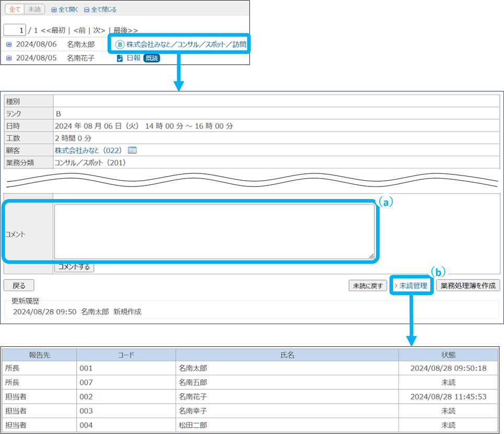Click the 全て閉じる collapse-all icon
The width and height of the screenshot is (504, 434).
87,9
